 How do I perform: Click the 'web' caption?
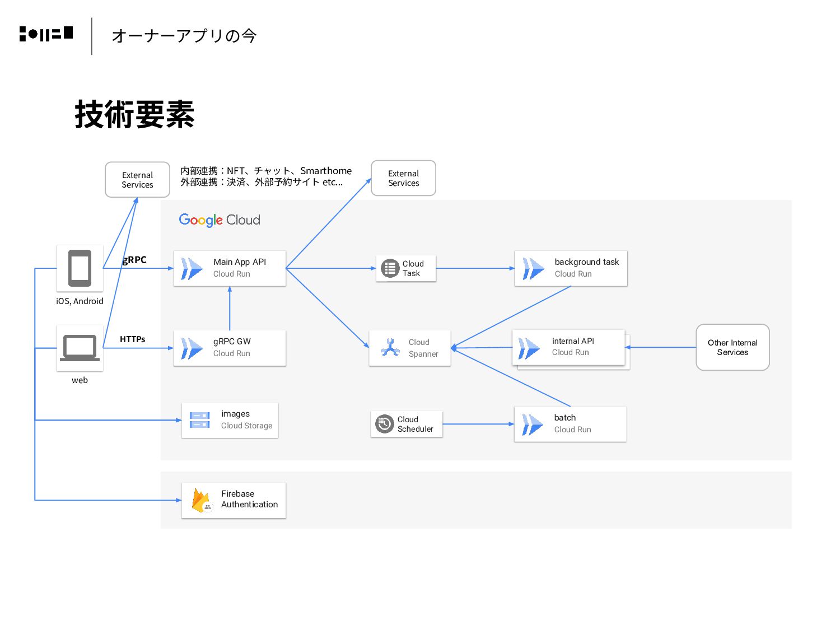(x=80, y=380)
